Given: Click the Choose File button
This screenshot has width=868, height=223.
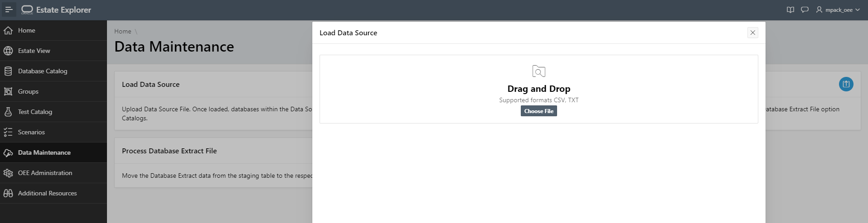Looking at the screenshot, I should (x=538, y=111).
